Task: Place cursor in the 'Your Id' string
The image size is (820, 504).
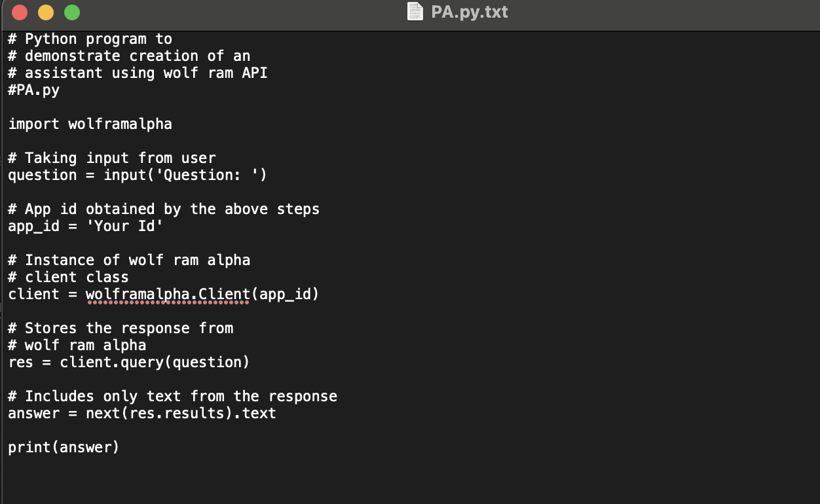Action: (129, 226)
